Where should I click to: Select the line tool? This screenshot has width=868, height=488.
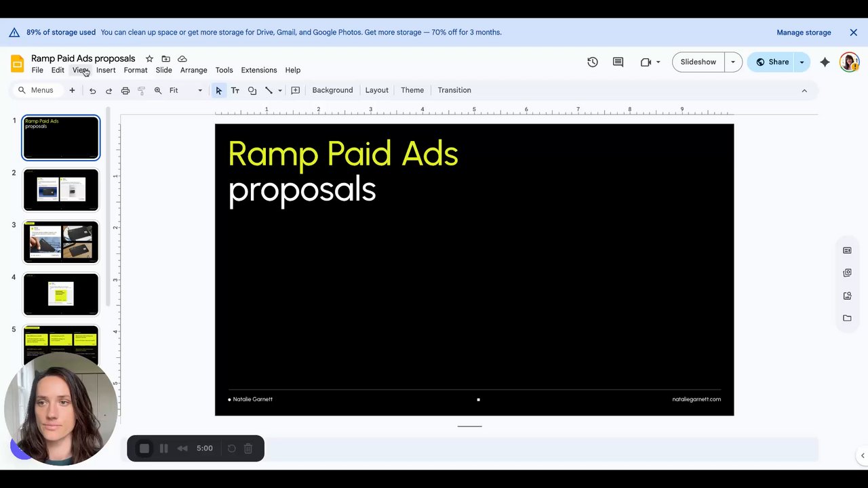[x=269, y=90]
